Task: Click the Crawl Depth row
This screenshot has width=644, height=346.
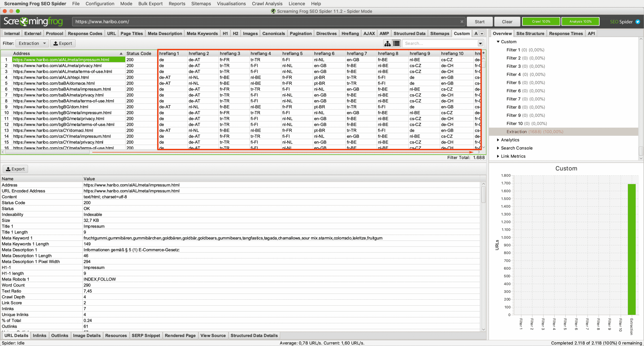Action: [240, 297]
